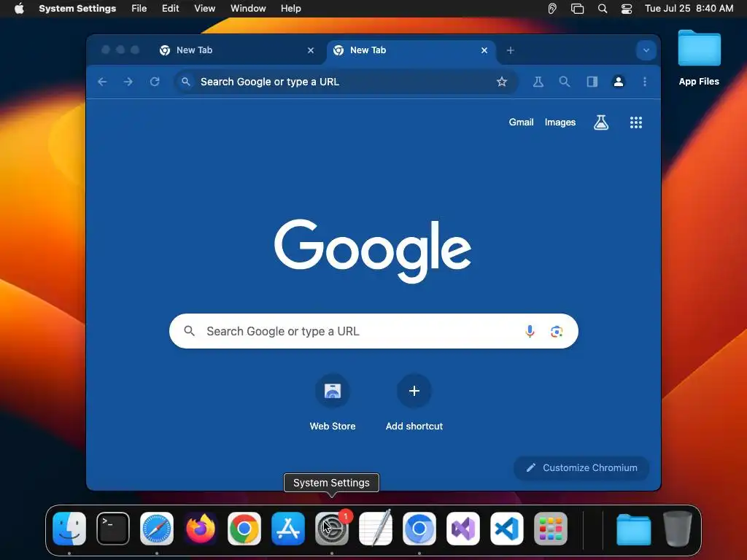Launch Visual Studio from the Dock
Image resolution: width=747 pixels, height=560 pixels.
(463, 529)
